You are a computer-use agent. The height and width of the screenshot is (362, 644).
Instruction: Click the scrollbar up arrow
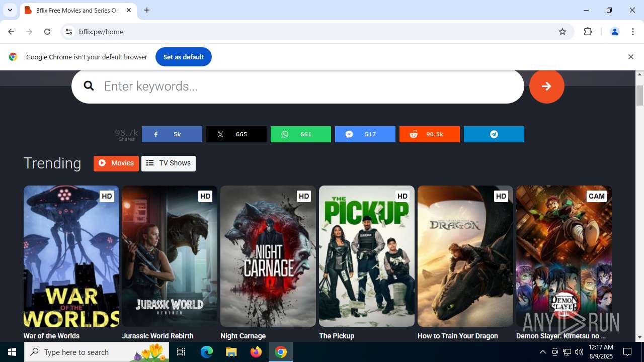[x=640, y=74]
